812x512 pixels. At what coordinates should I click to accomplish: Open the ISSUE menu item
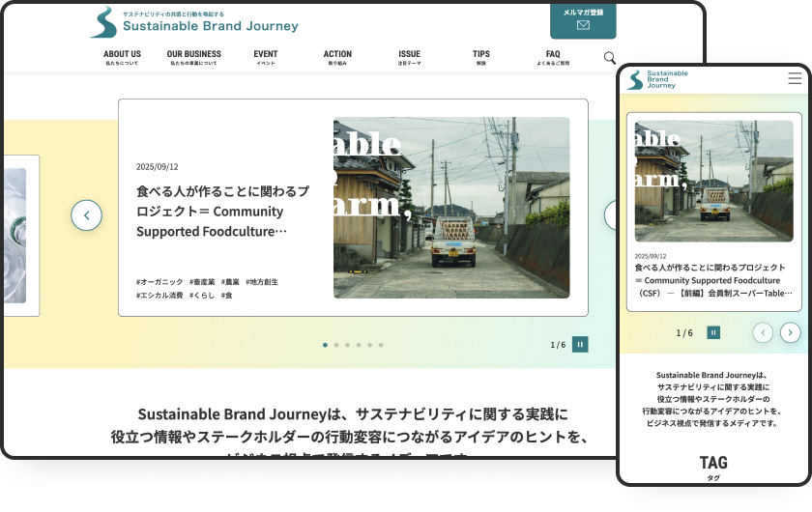click(x=409, y=57)
